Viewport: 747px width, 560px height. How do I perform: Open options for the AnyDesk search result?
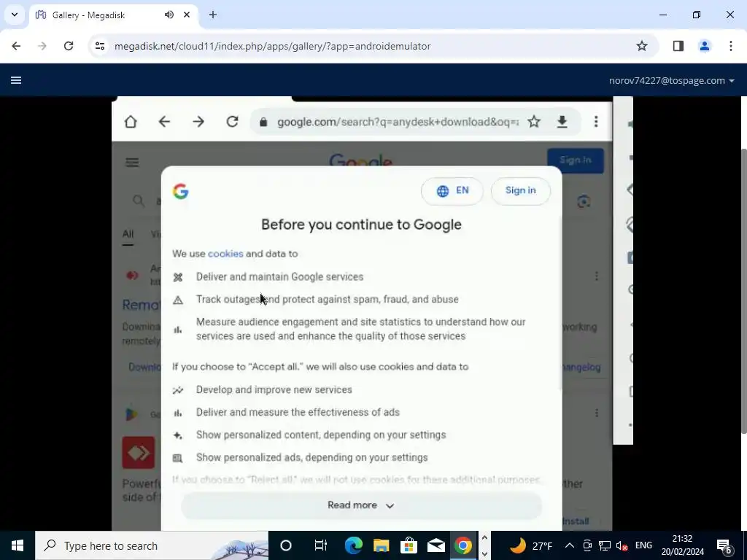pos(597,276)
